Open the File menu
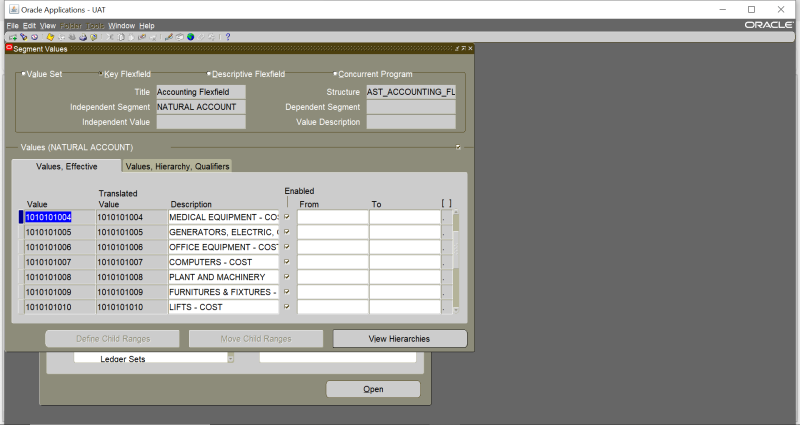This screenshot has height=425, width=800. pyautogui.click(x=12, y=26)
